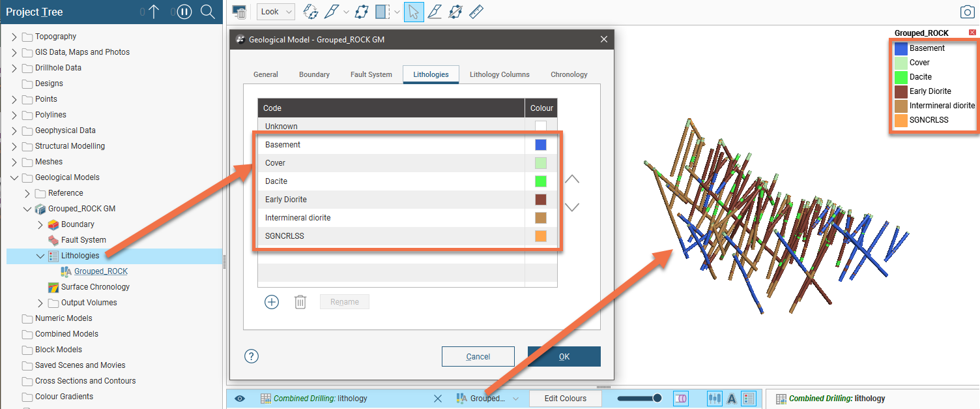Image resolution: width=980 pixels, height=409 pixels.
Task: Click the delete lithology trash icon
Action: (300, 302)
